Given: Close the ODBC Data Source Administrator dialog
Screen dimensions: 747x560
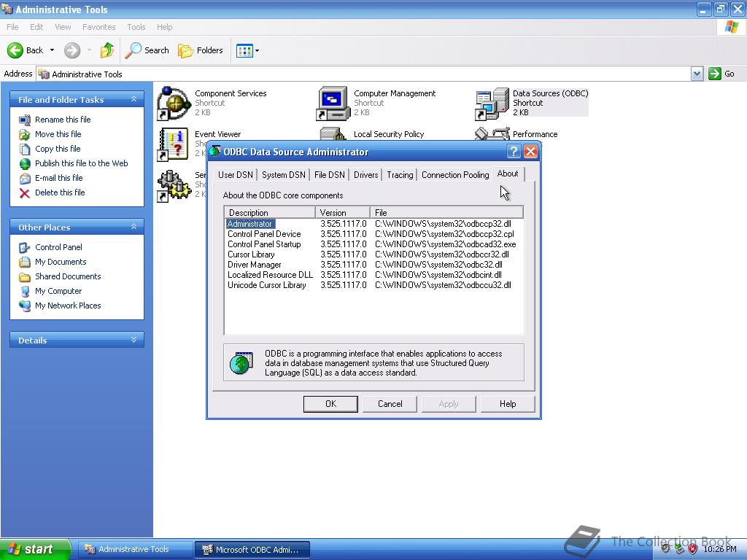Looking at the screenshot, I should pyautogui.click(x=531, y=152).
